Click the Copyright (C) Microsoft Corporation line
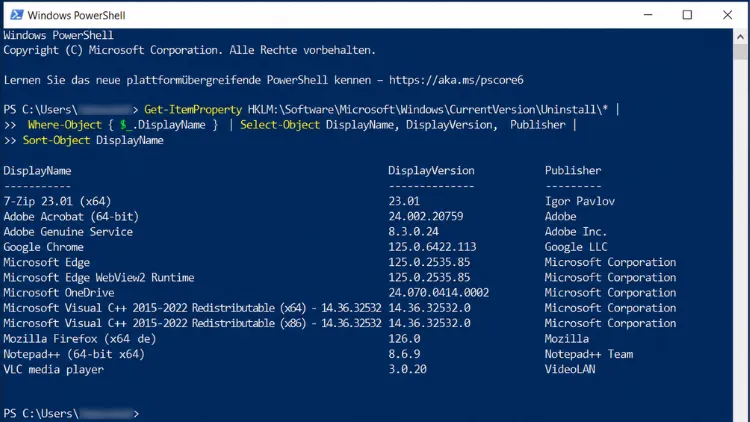Screen dimensions: 750x422 point(189,50)
